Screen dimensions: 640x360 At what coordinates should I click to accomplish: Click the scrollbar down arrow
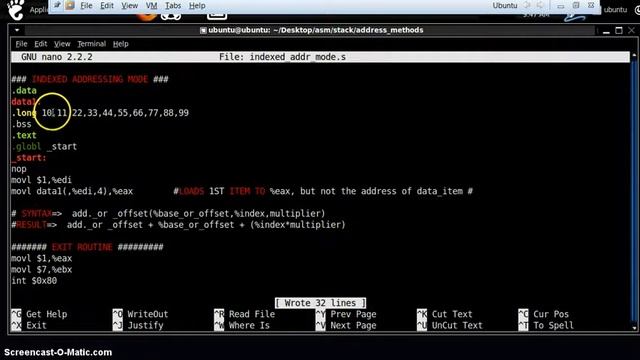(634, 328)
